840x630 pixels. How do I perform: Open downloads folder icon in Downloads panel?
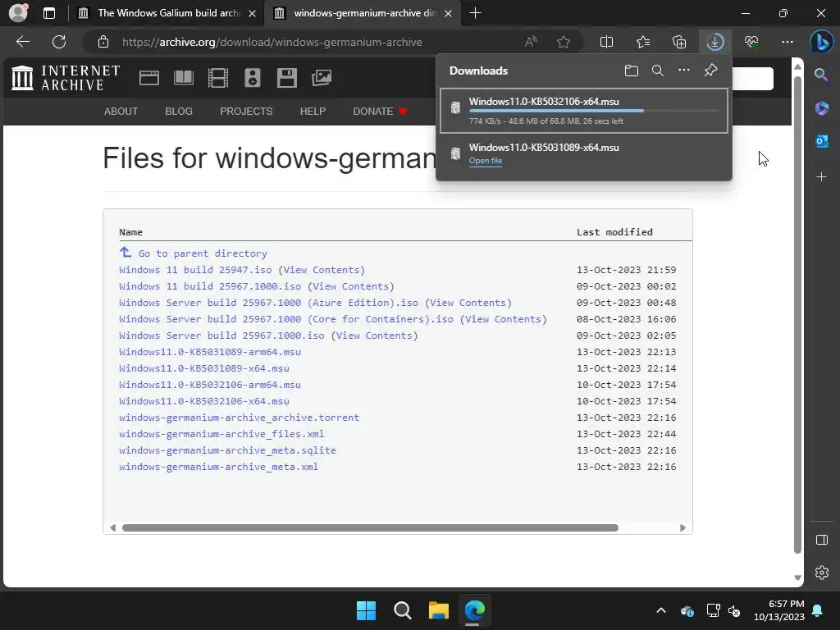tap(632, 71)
